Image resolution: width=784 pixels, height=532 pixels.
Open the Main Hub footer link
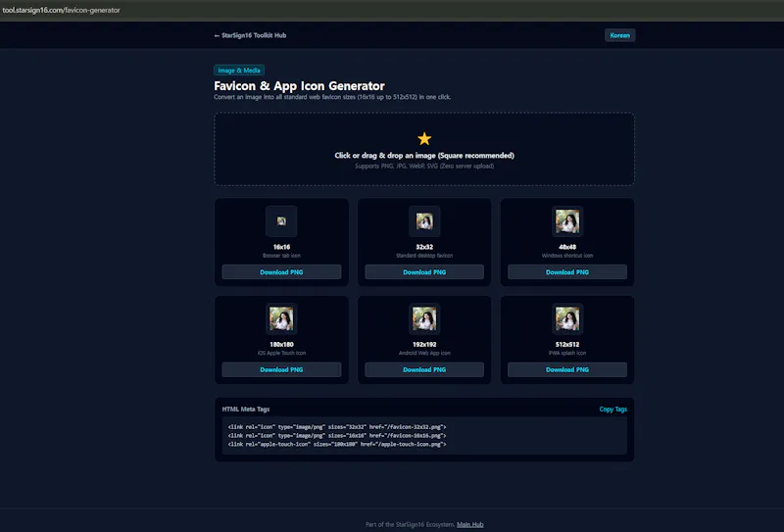[470, 524]
